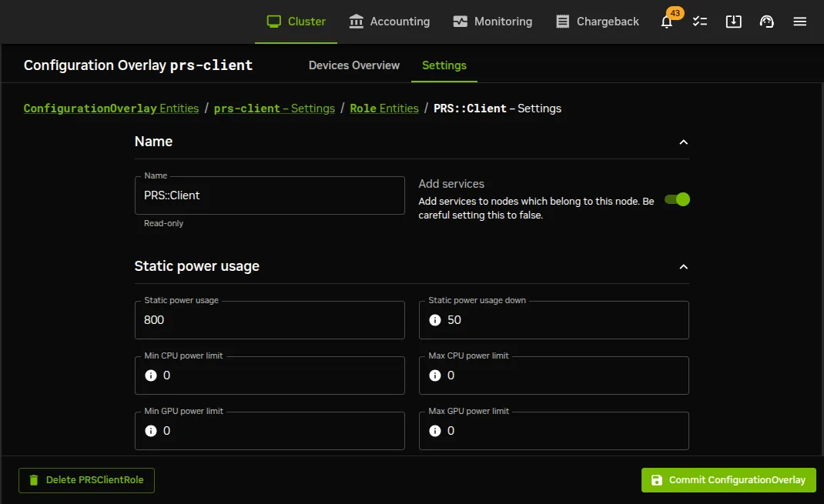824x504 pixels.
Task: Switch to the Cluster tab
Action: (x=296, y=22)
